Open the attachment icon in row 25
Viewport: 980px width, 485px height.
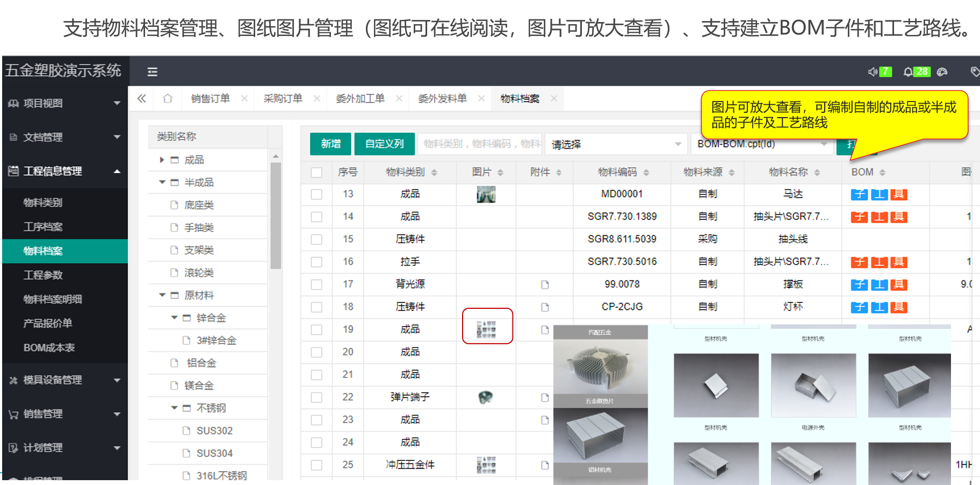(545, 465)
